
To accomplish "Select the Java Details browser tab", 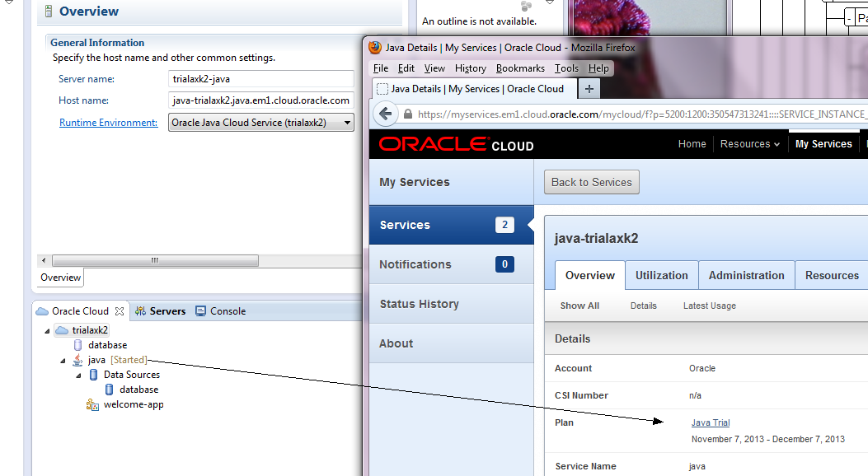I will tap(474, 88).
